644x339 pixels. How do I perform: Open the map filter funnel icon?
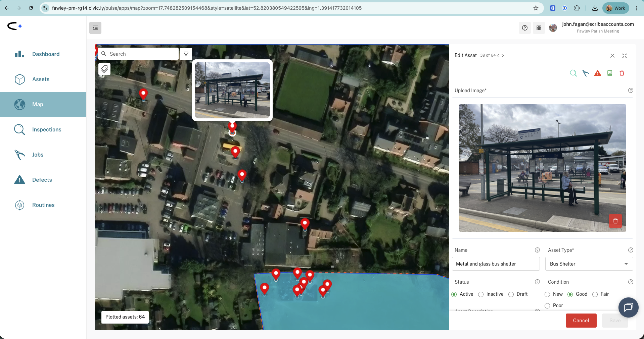186,54
